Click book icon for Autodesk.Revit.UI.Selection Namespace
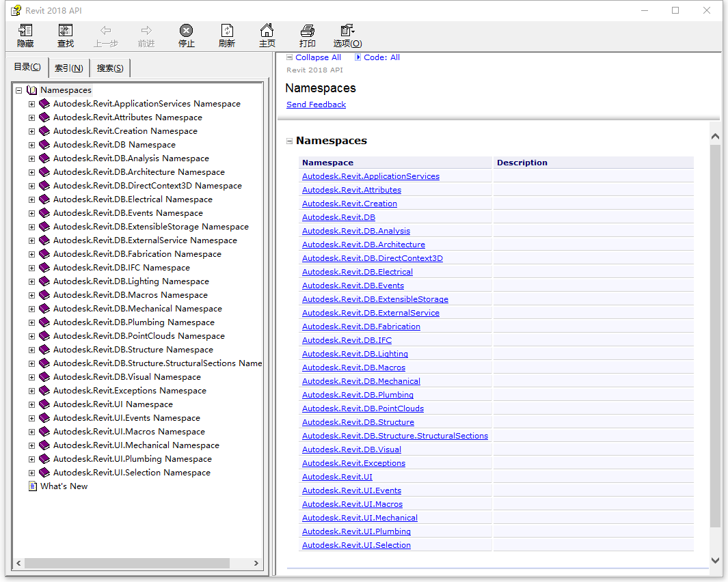728x582 pixels. tap(44, 473)
